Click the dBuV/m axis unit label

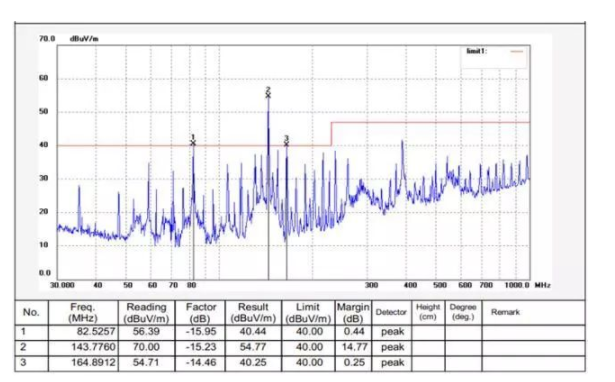coord(84,38)
